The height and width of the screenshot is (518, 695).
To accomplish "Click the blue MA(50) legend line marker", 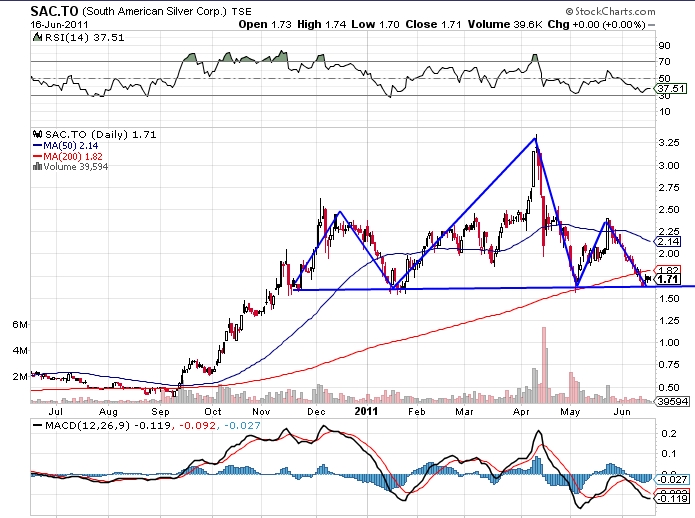I will point(36,145).
